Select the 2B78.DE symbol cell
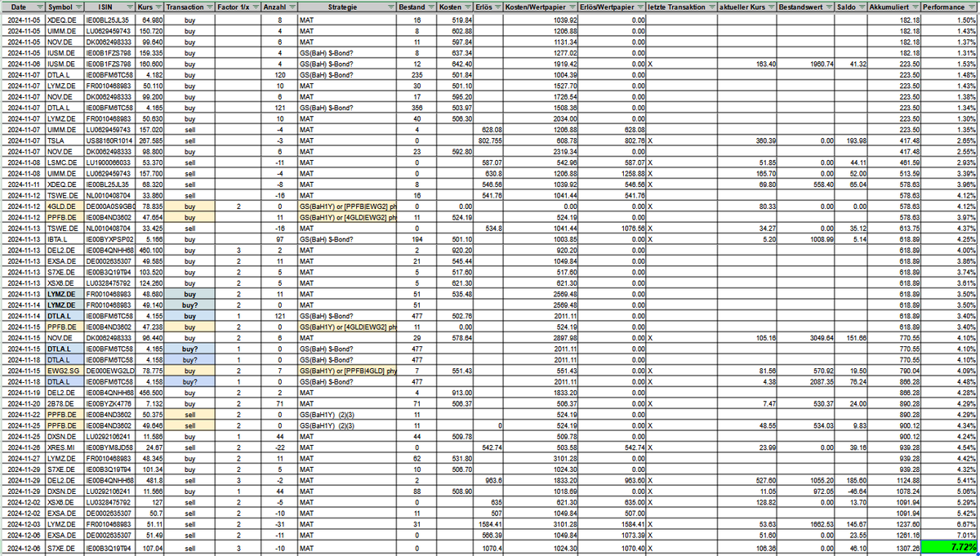 [x=64, y=403]
